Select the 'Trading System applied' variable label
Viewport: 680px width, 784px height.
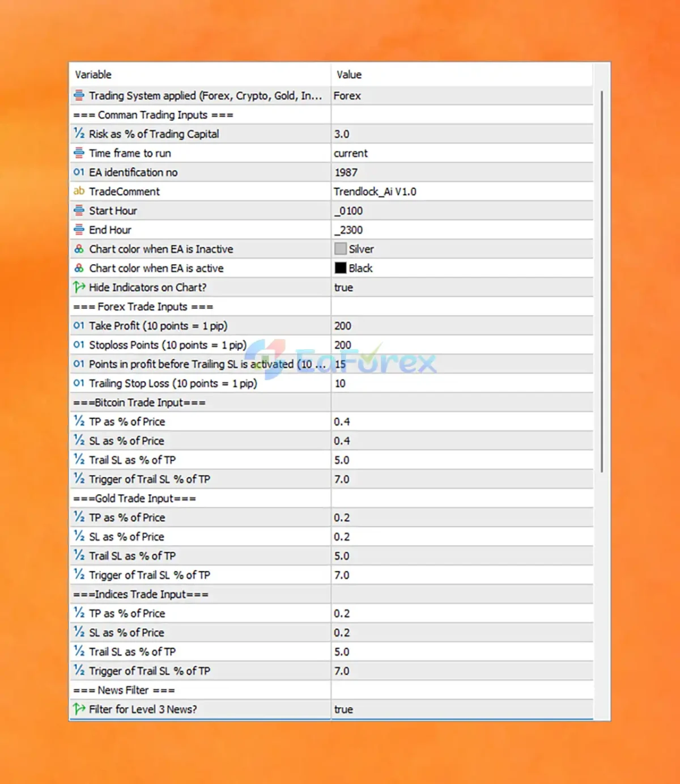(x=206, y=96)
